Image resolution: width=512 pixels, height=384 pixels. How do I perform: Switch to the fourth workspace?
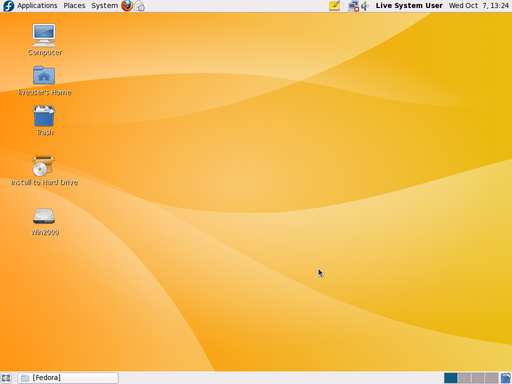click(x=492, y=378)
